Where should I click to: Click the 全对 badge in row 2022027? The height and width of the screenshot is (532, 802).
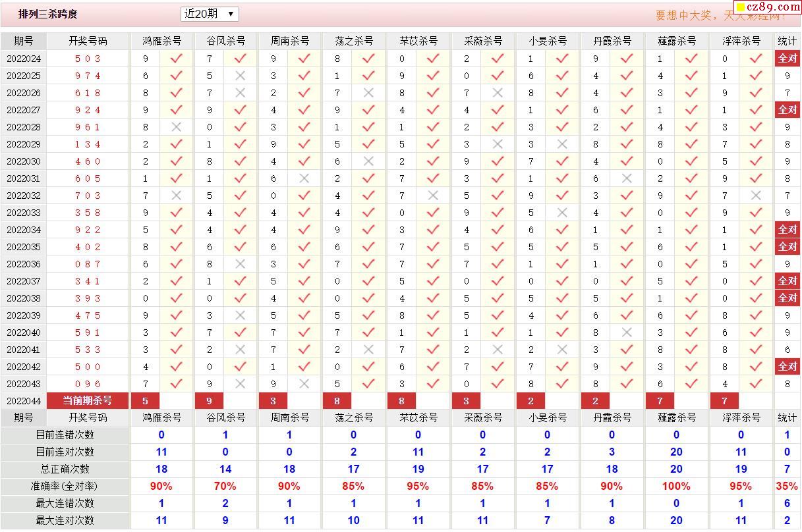(x=788, y=110)
